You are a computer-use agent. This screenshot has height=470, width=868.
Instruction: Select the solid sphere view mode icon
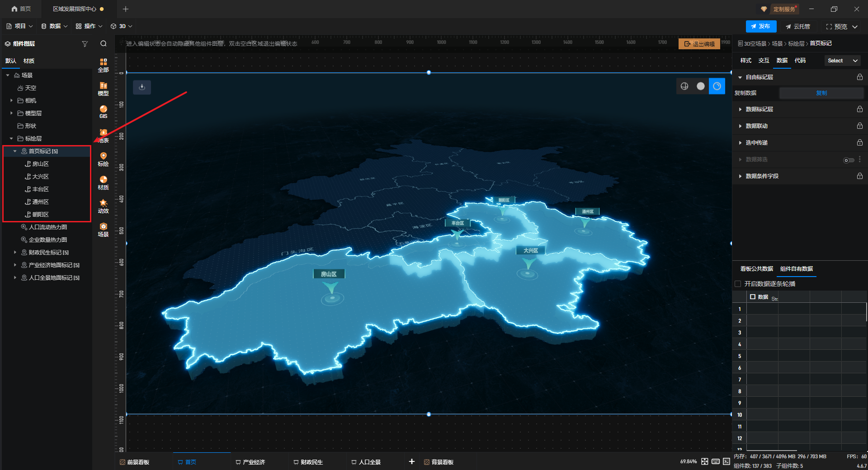700,86
